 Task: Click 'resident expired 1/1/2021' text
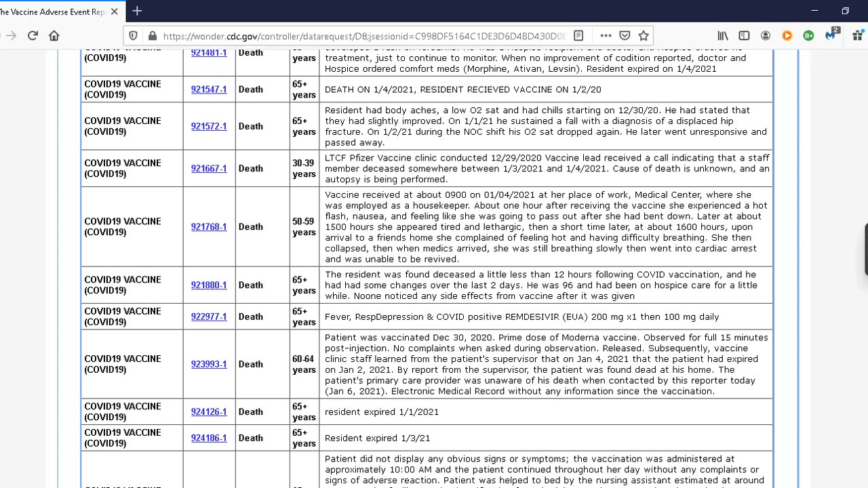(382, 411)
